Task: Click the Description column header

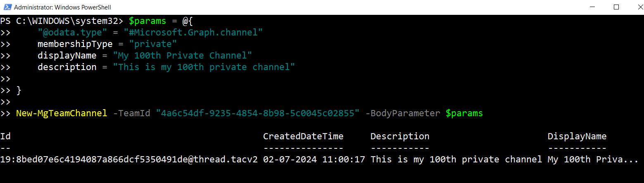Action: (400, 136)
